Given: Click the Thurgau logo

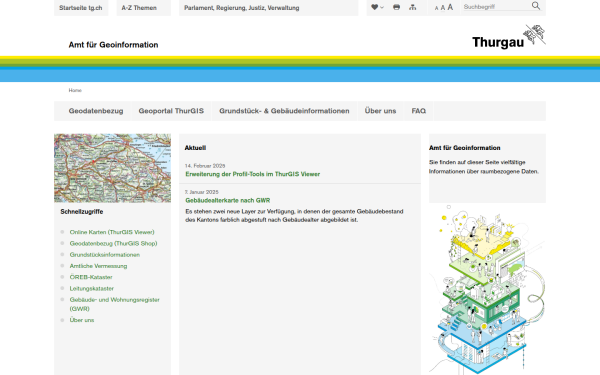Looking at the screenshot, I should [x=509, y=37].
